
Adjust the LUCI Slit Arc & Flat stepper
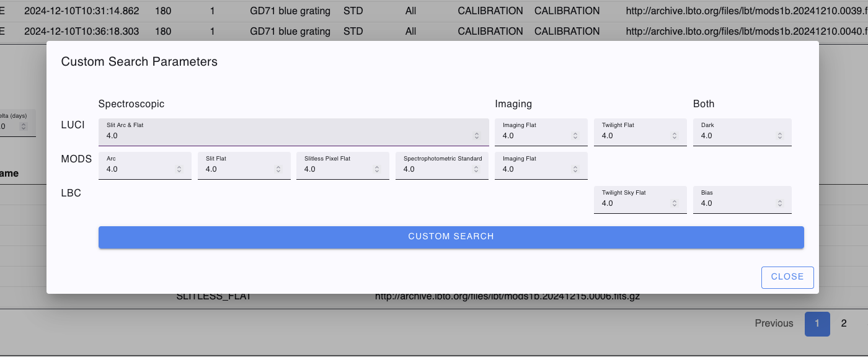tap(476, 136)
